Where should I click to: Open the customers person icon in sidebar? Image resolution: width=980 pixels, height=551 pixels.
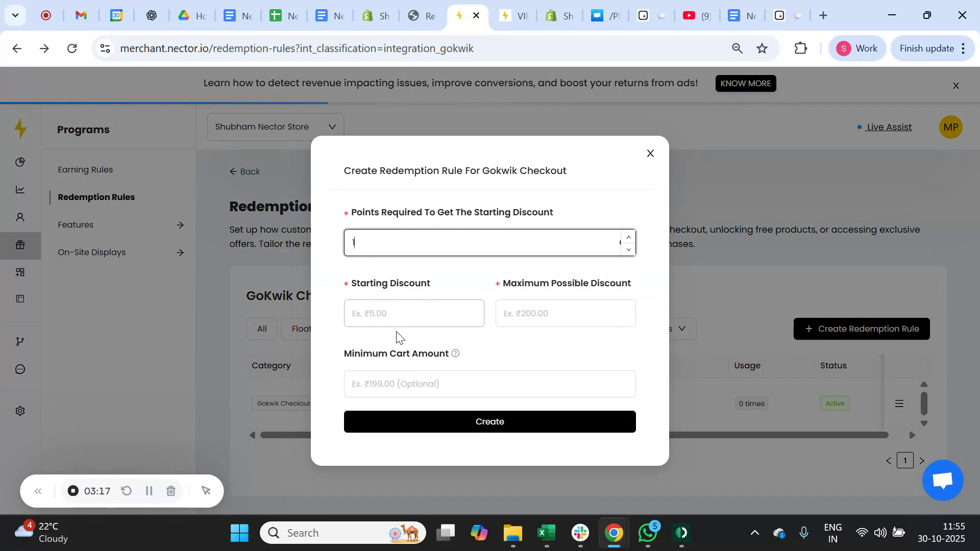20,217
